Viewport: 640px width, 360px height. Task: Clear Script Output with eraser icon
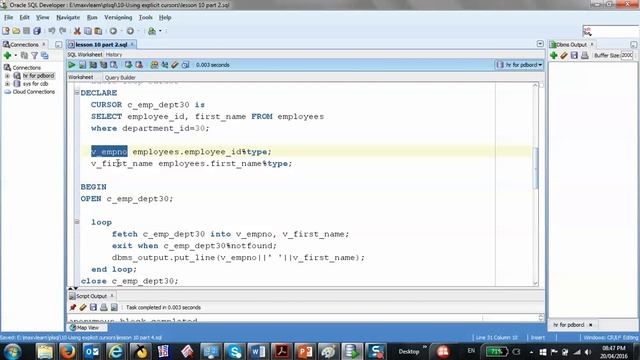83,307
